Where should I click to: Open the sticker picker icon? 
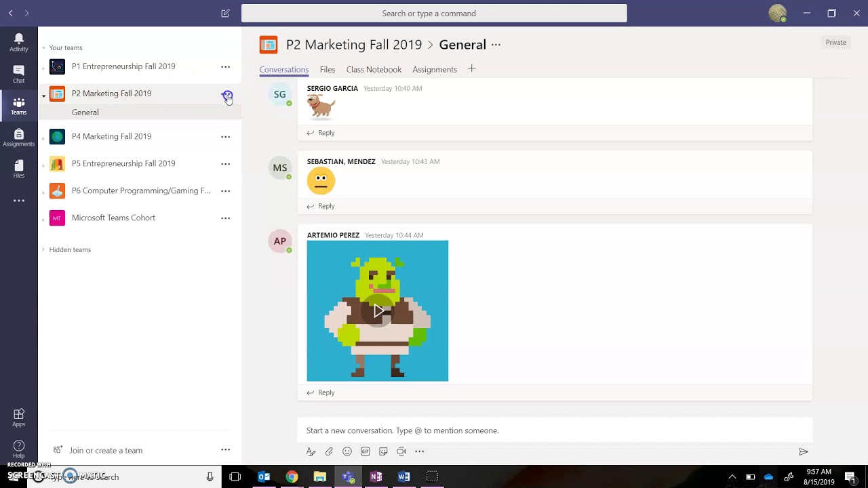click(383, 451)
